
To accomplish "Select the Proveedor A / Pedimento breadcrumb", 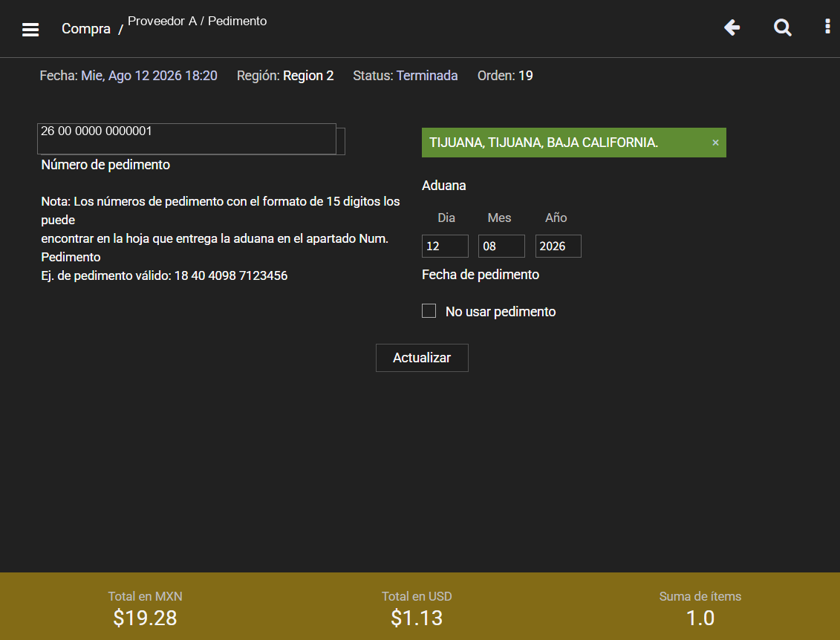I will (197, 21).
